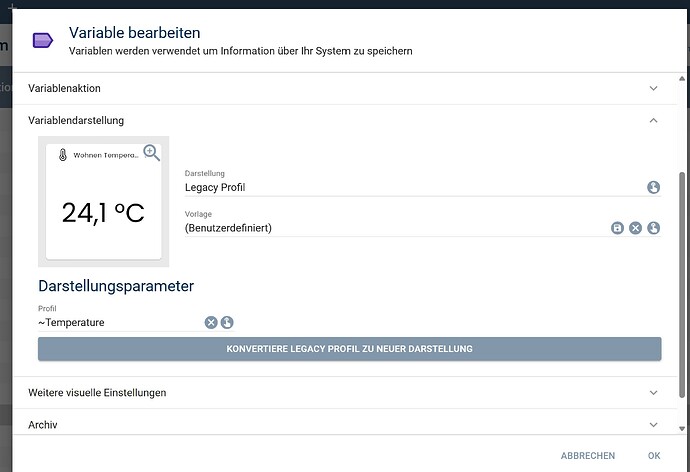Clear the ~Temperature profile with X icon
The width and height of the screenshot is (690, 472).
tap(211, 322)
